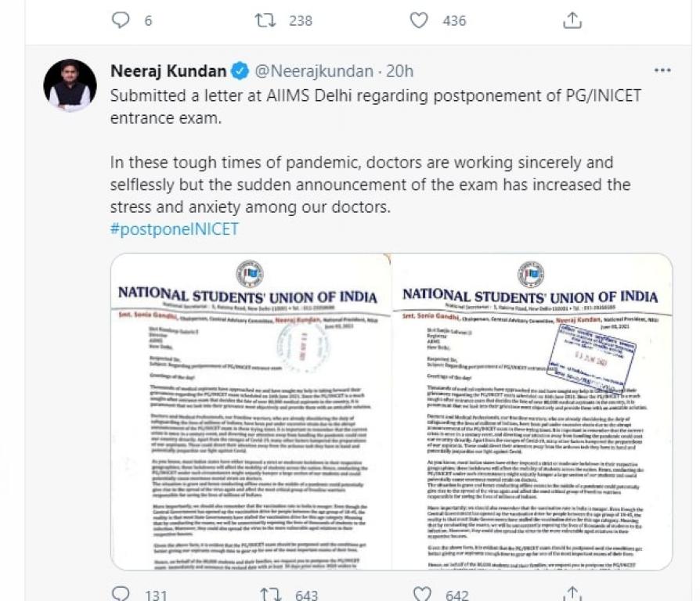The image size is (700, 601).
Task: Retweet the top tweet with 238 retweets
Action: tap(266, 20)
